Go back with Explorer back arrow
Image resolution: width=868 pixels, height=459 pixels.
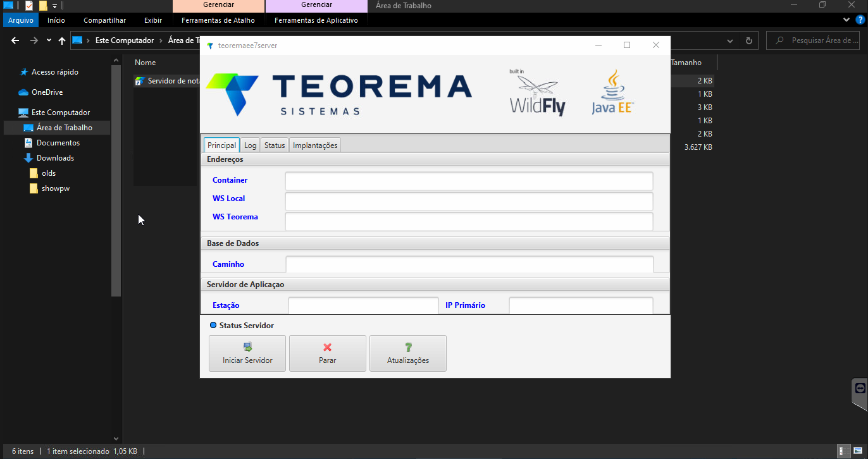coord(16,40)
